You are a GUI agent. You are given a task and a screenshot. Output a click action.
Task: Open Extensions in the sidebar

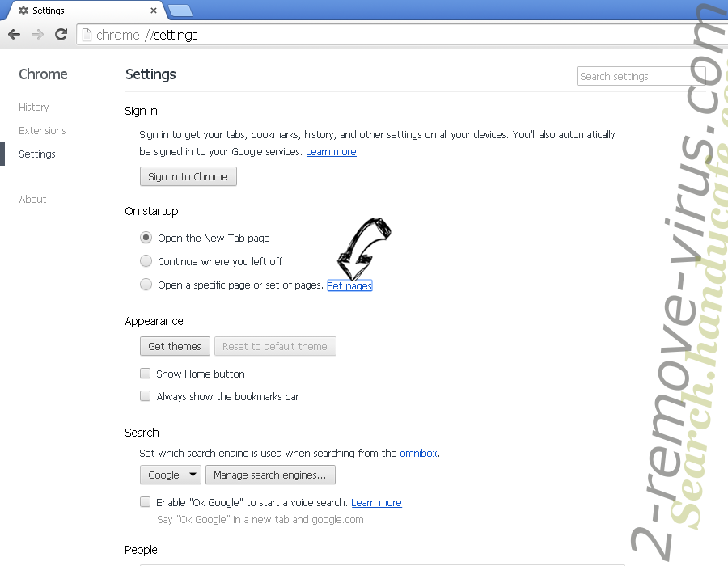(x=42, y=131)
